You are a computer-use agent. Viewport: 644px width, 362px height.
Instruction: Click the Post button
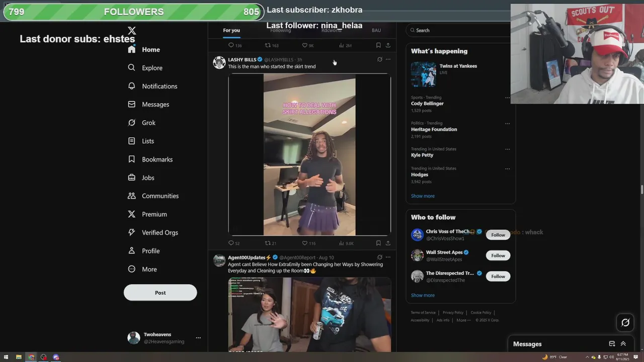pyautogui.click(x=160, y=293)
